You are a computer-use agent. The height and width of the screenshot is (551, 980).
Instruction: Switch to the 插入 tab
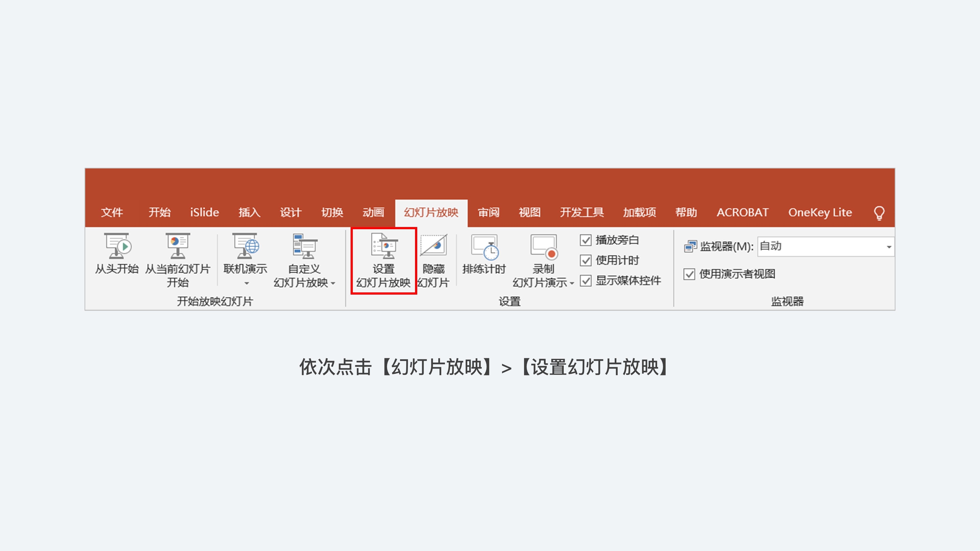[249, 212]
